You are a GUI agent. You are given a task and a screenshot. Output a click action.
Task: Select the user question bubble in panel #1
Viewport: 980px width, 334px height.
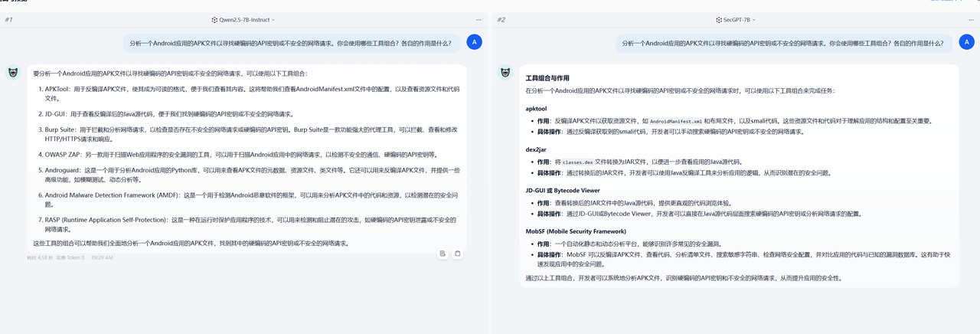(x=292, y=44)
